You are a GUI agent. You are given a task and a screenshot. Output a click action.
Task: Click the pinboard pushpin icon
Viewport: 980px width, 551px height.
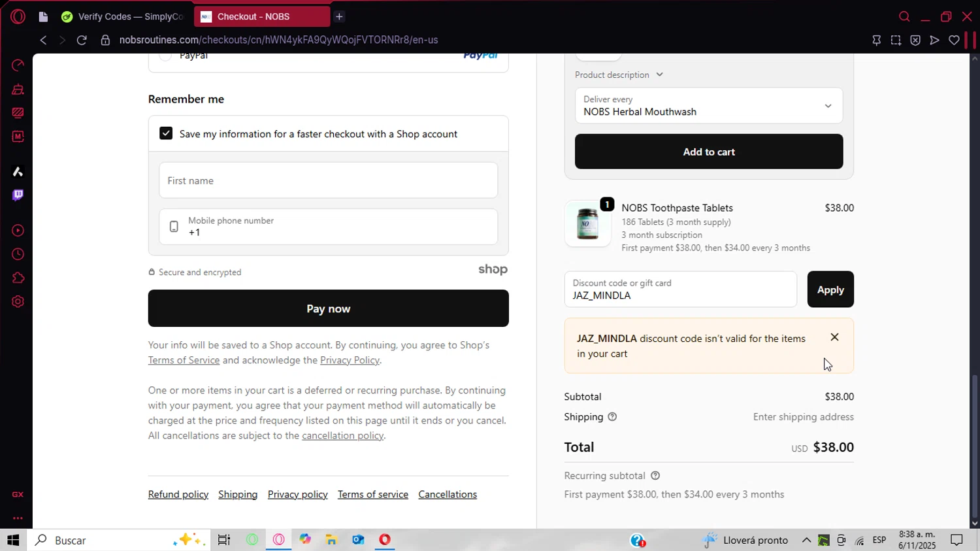(877, 40)
